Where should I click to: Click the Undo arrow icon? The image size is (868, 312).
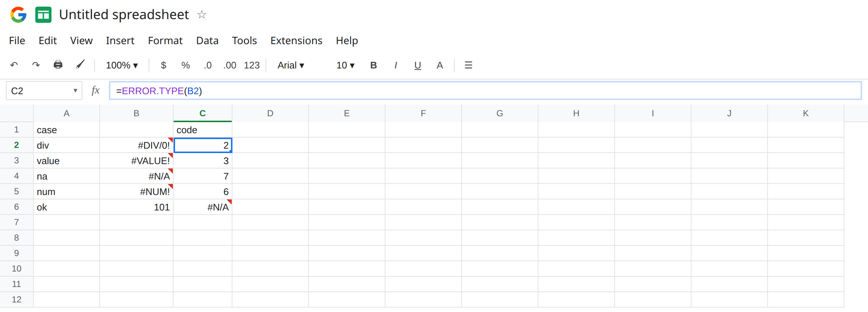click(x=14, y=65)
